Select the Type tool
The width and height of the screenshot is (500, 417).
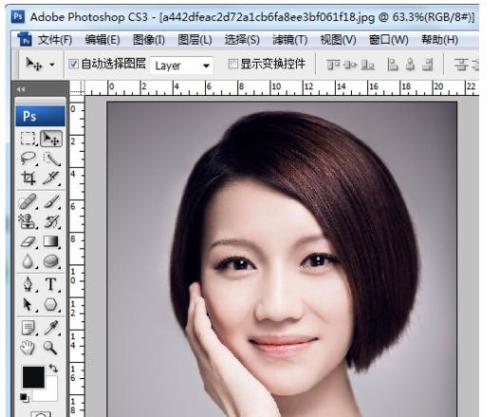click(x=51, y=285)
